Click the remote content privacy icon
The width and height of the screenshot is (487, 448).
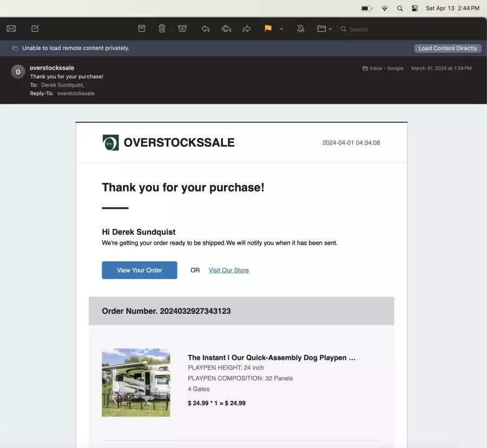(x=15, y=48)
